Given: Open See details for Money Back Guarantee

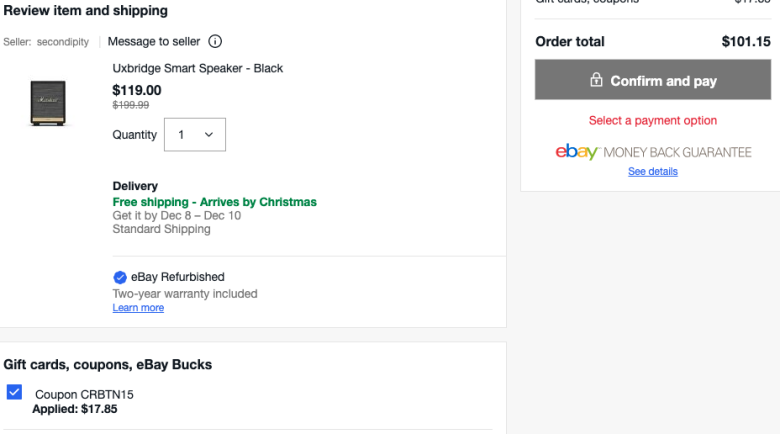Looking at the screenshot, I should tap(653, 171).
